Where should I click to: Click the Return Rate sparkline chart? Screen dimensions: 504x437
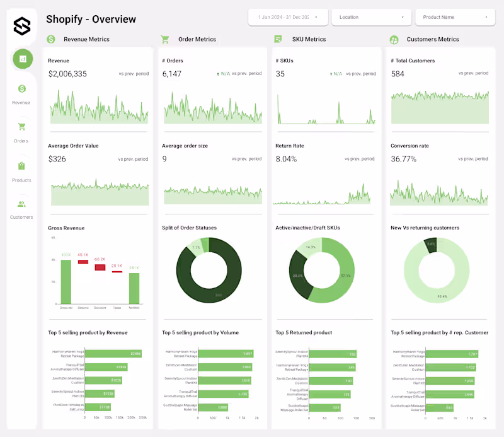pyautogui.click(x=322, y=194)
